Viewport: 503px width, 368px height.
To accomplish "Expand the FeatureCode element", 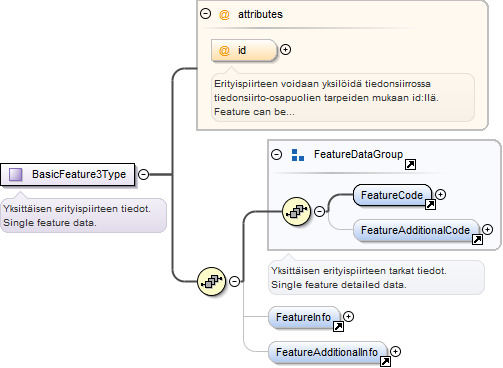I will coord(441,195).
